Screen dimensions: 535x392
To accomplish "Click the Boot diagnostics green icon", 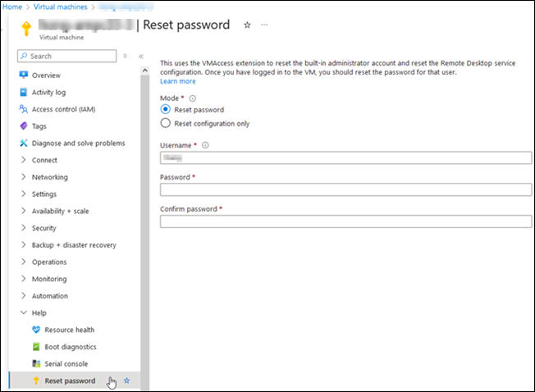I will [x=36, y=347].
